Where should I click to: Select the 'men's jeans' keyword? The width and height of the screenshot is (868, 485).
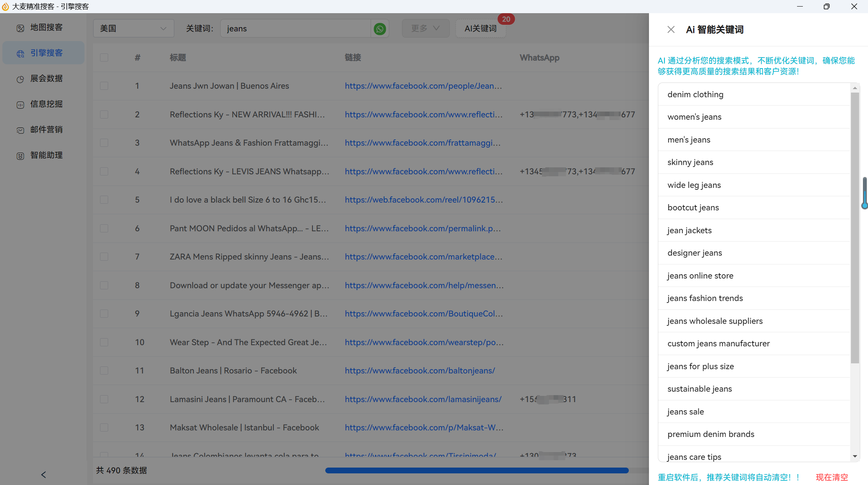754,140
